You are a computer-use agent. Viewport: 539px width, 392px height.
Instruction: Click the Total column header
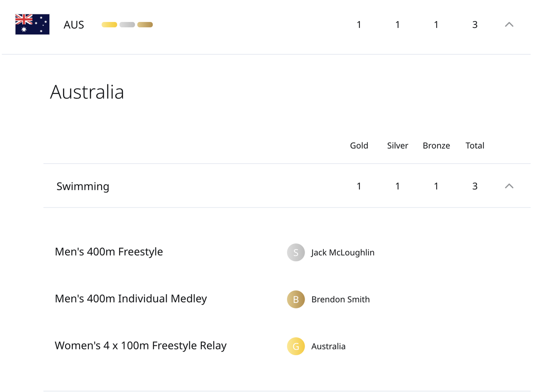[475, 145]
